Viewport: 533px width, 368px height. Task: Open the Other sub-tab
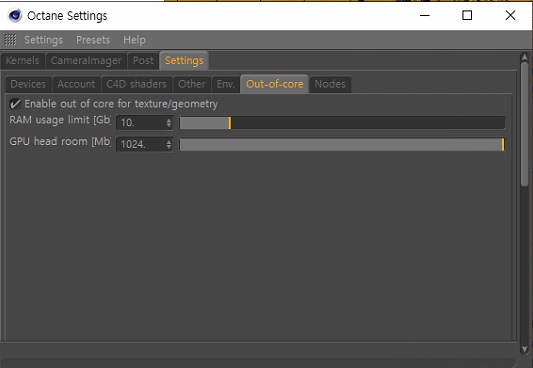192,84
